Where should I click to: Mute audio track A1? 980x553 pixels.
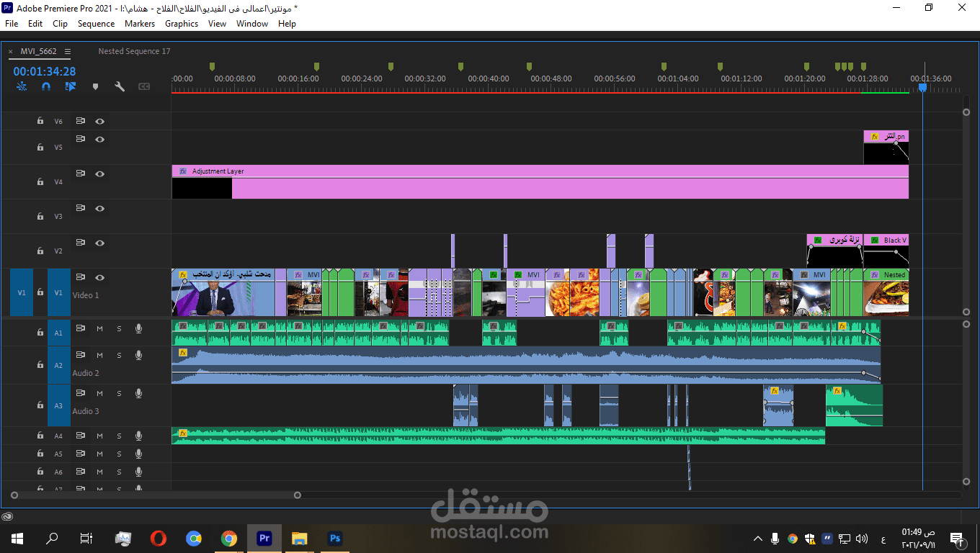click(99, 329)
